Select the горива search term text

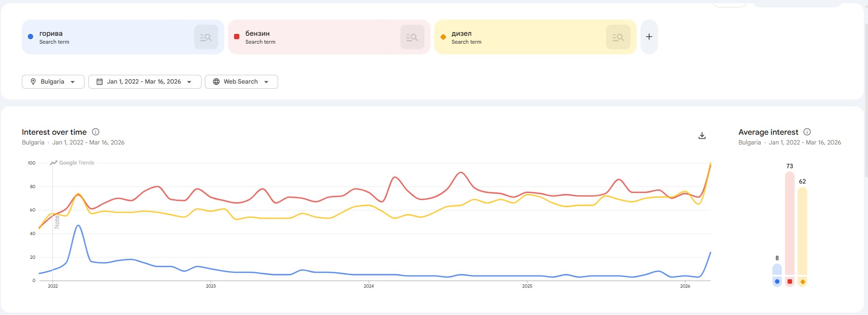[51, 33]
